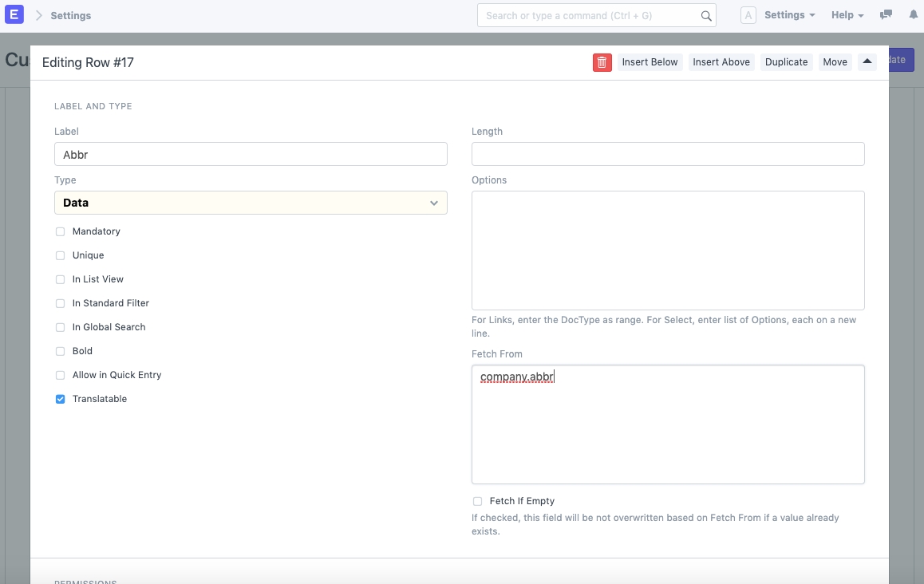Click the ERPNext home logo icon
Image resolution: width=924 pixels, height=584 pixels.
14,15
